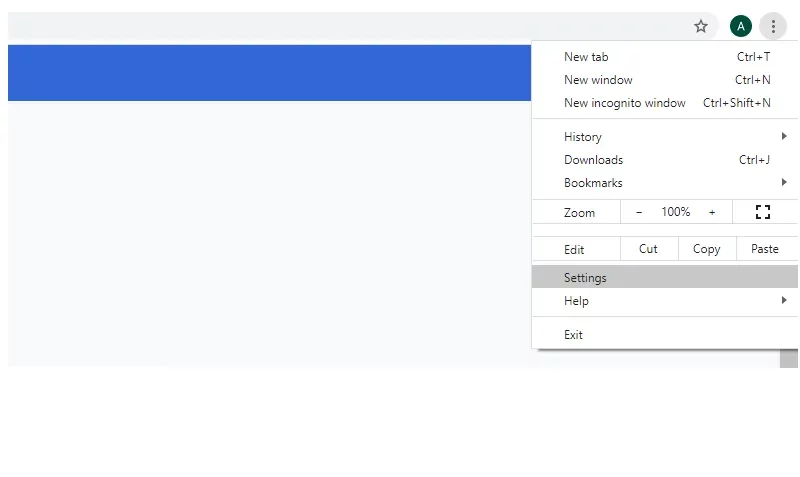Expand the History submenu arrow
This screenshot has width=800, height=477.
click(x=784, y=136)
